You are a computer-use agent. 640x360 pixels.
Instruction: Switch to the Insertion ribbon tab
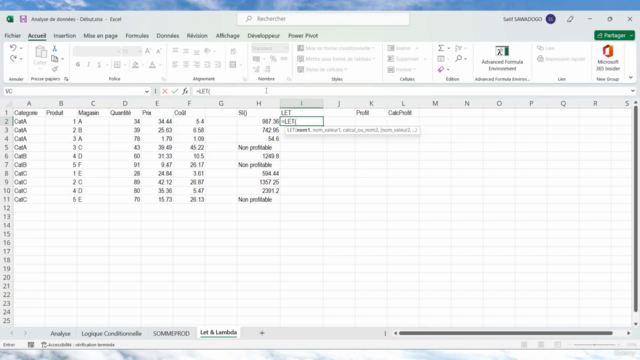(x=64, y=36)
